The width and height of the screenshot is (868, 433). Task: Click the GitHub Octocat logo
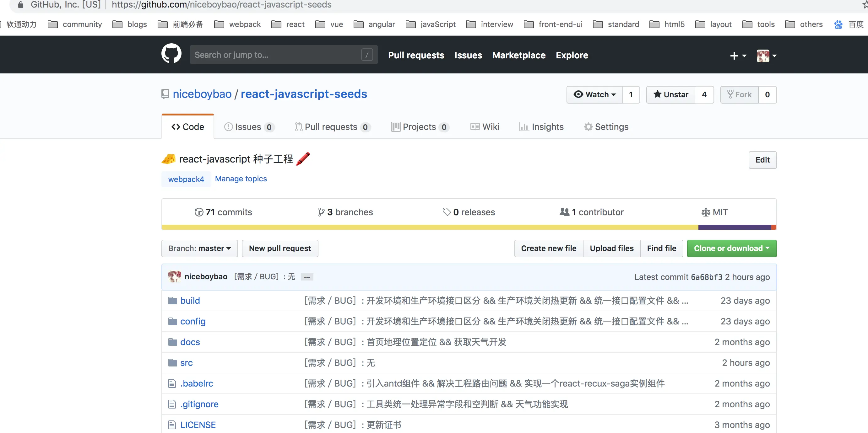point(171,54)
